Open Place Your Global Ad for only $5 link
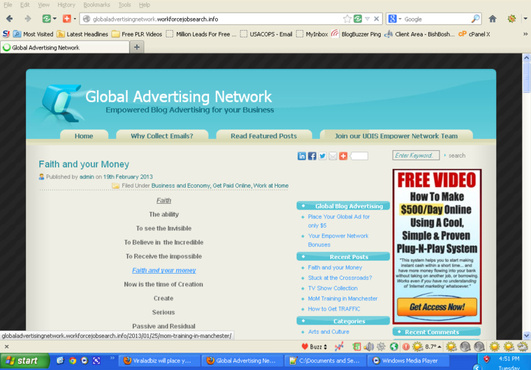 click(339, 221)
